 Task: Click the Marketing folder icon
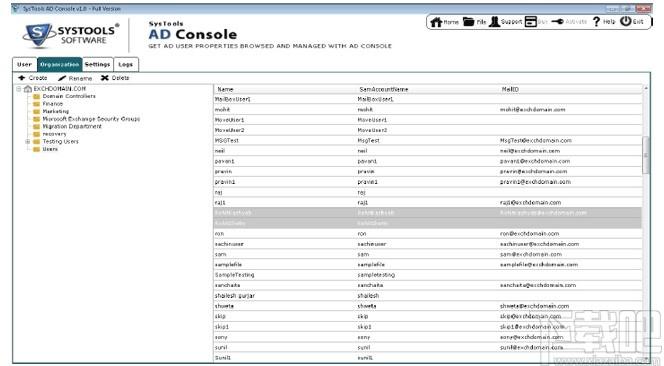[37, 112]
